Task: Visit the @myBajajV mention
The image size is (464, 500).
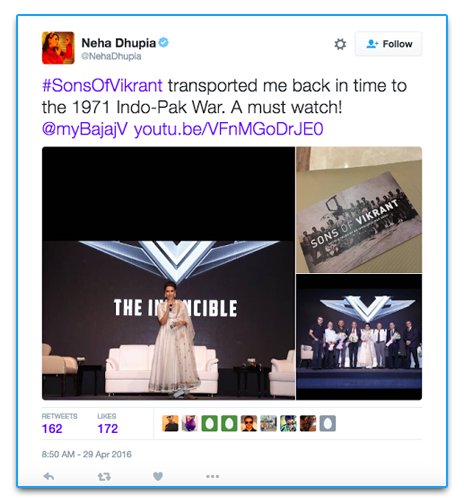Action: click(85, 129)
